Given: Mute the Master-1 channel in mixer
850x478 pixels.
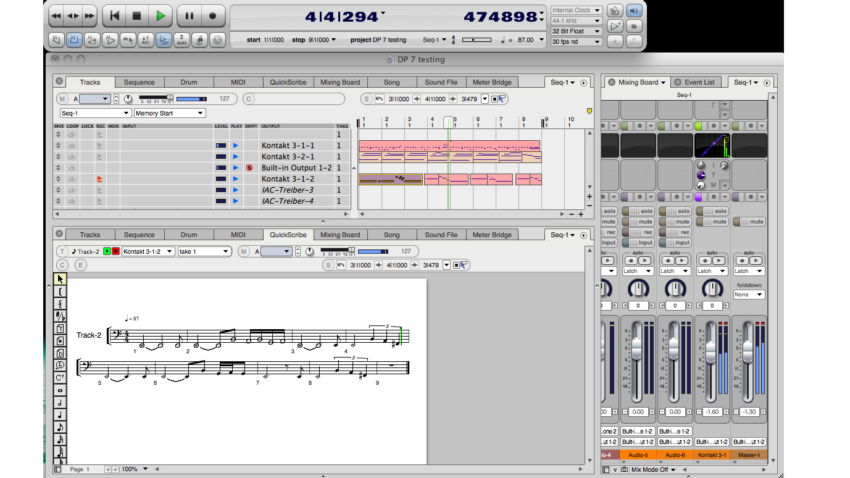Looking at the screenshot, I should pos(749,222).
